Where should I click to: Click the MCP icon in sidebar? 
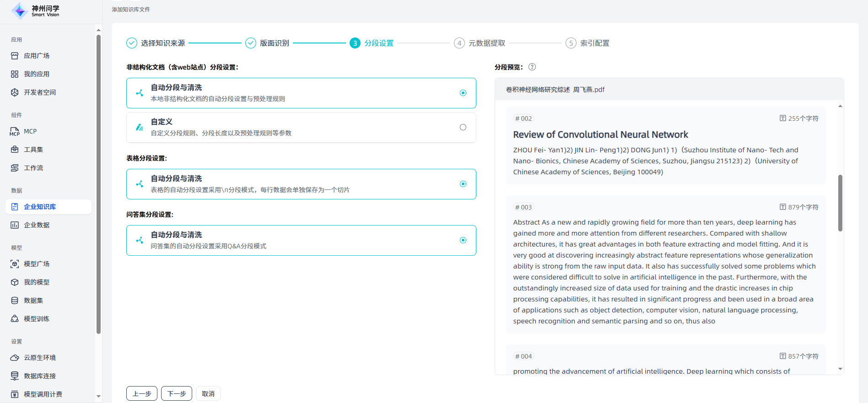pos(15,131)
